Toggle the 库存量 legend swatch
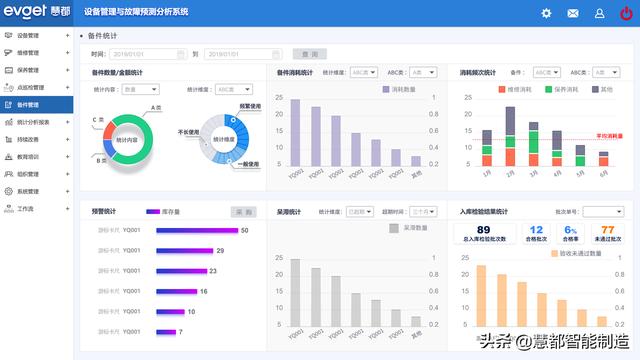Screen dimensions: 640x360 [x=153, y=211]
